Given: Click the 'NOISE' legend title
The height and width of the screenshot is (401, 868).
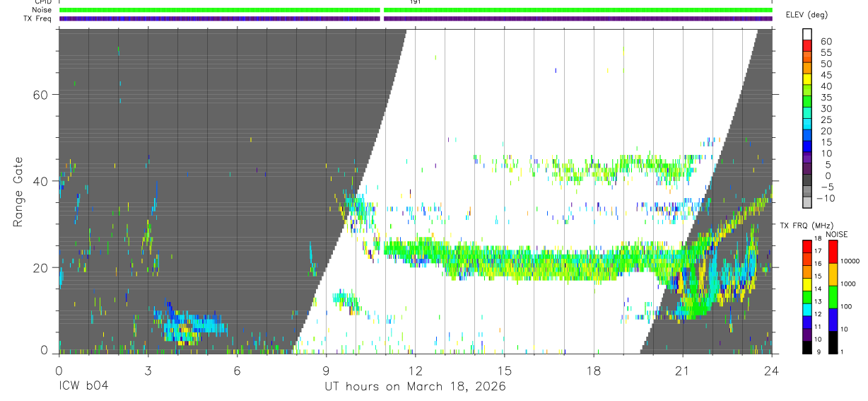Looking at the screenshot, I should tap(836, 234).
